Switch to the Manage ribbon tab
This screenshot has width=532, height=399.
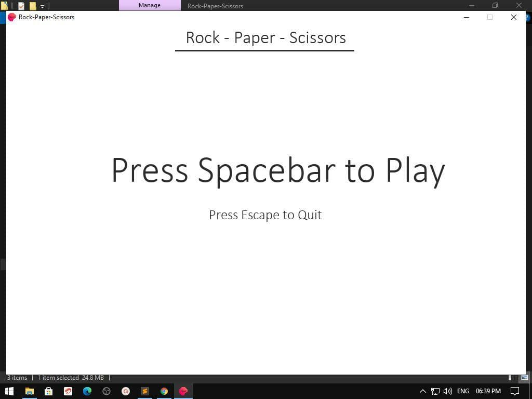tap(150, 5)
